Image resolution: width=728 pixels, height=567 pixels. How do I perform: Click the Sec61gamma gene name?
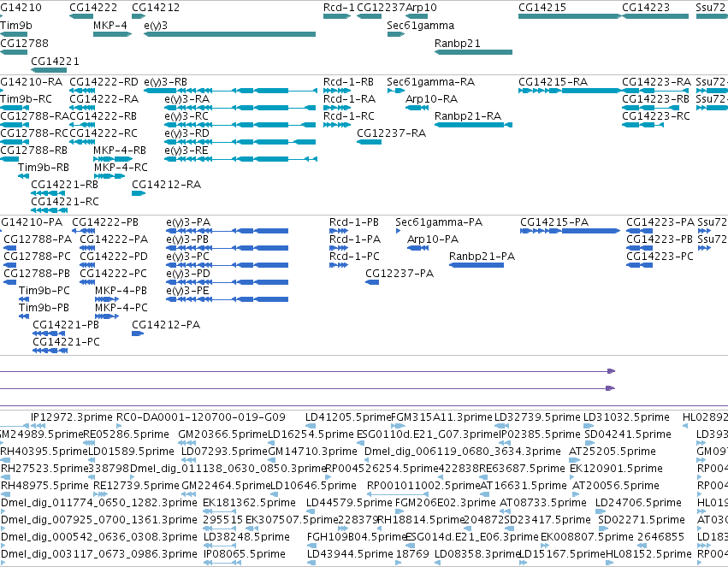421,26
